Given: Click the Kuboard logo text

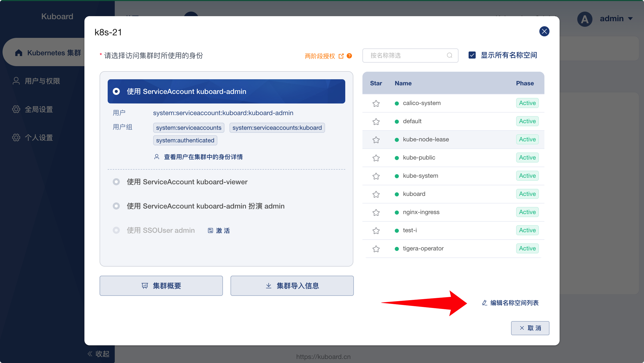Looking at the screenshot, I should (x=57, y=16).
